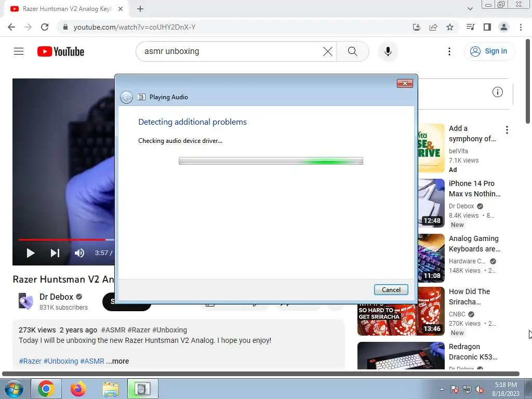Image resolution: width=532 pixels, height=399 pixels.
Task: Mute the video with the speaker icon
Action: pyautogui.click(x=79, y=253)
